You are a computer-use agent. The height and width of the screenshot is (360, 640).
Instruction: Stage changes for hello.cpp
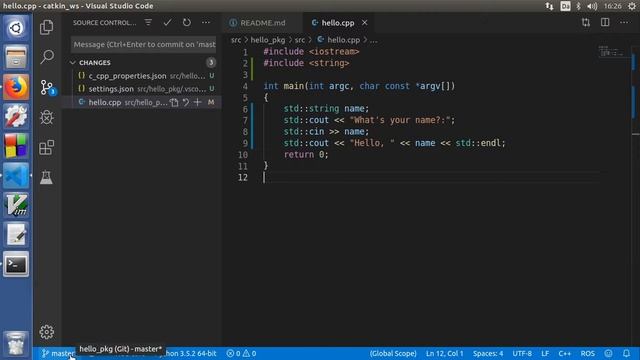coord(198,102)
